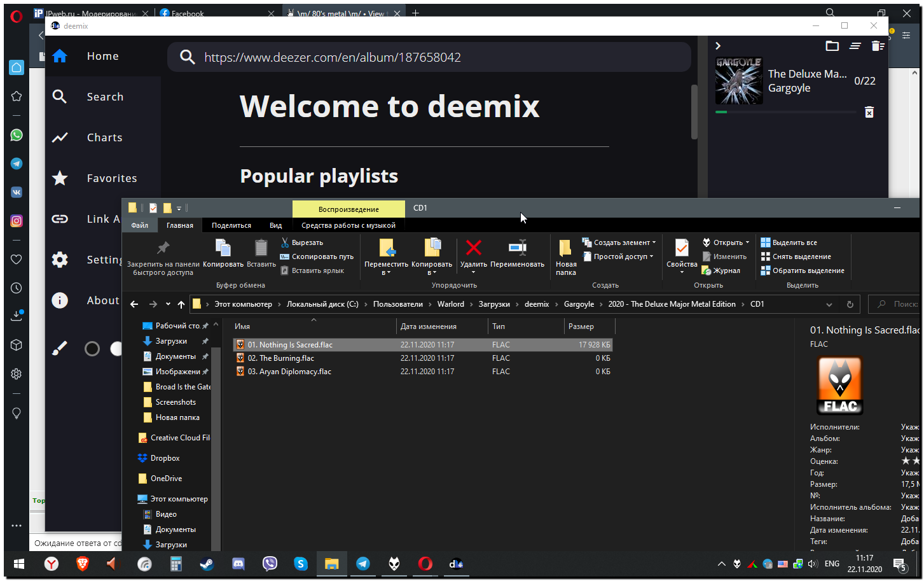Click the Gargoyle album cover thumbnail
Image resolution: width=924 pixels, height=581 pixels.
(x=738, y=81)
